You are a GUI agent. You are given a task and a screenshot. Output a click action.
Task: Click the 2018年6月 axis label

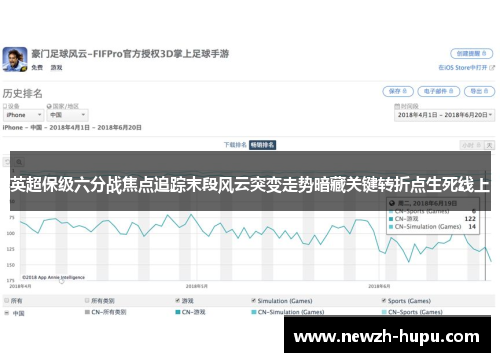379,286
